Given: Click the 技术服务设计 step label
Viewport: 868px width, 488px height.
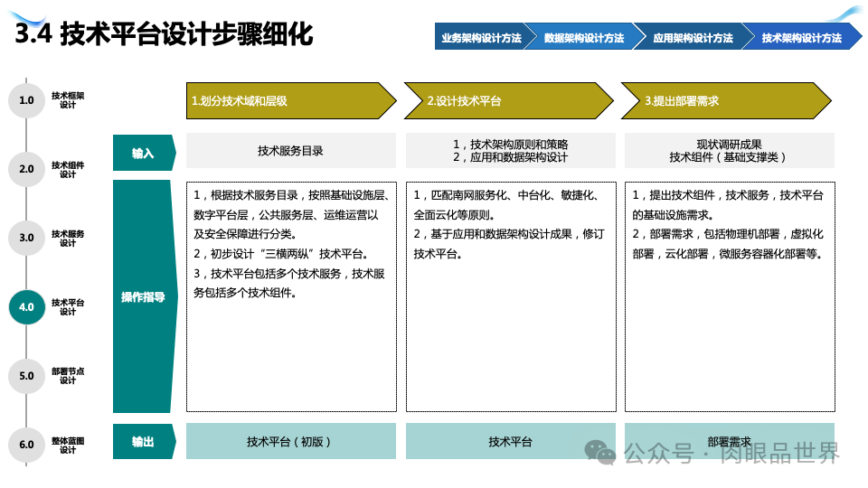Looking at the screenshot, I should [x=68, y=238].
